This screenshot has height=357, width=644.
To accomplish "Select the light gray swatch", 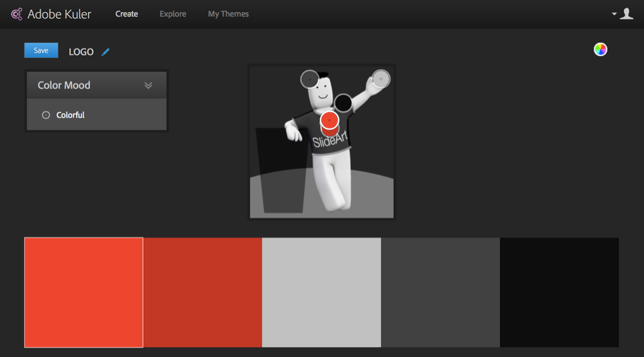I will [x=321, y=292].
